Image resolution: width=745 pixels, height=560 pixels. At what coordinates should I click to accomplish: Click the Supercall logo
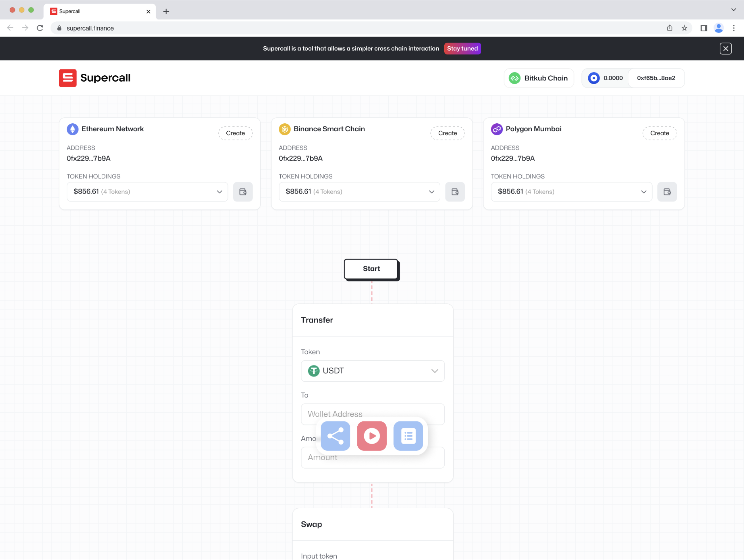[95, 78]
